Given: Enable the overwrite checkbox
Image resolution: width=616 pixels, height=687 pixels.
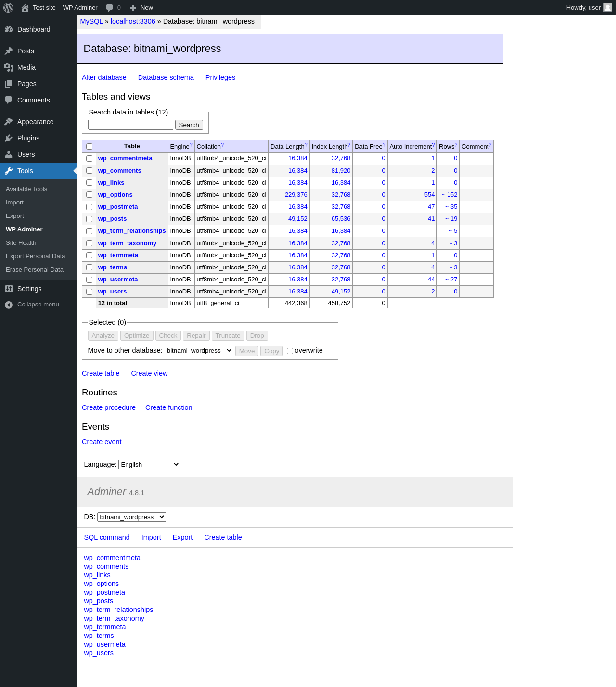Looking at the screenshot, I should [x=290, y=351].
